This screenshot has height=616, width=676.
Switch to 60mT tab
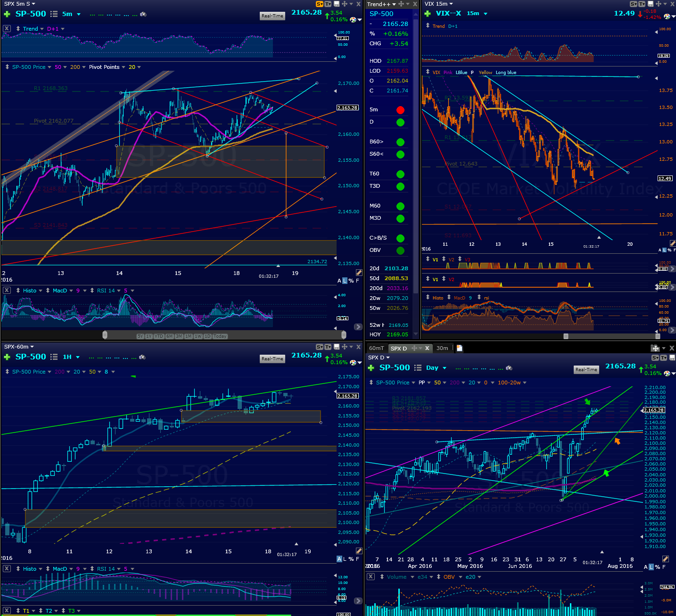[377, 348]
